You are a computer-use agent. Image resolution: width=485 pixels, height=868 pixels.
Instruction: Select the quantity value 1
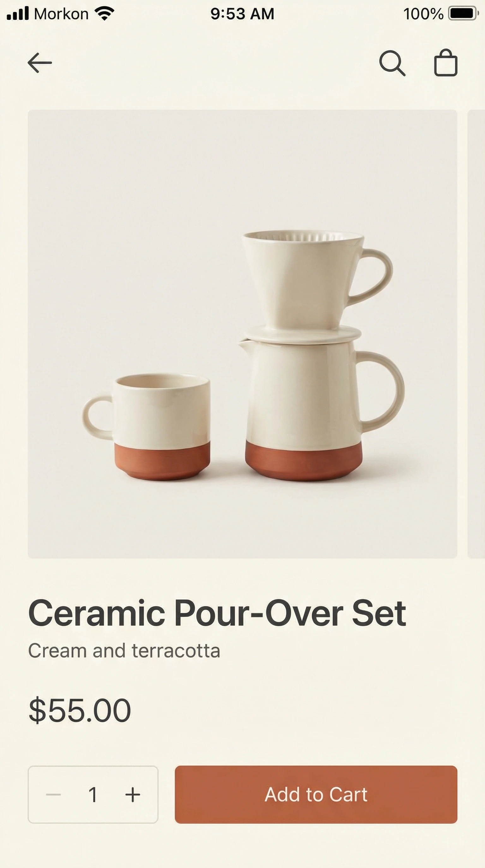[x=93, y=795]
